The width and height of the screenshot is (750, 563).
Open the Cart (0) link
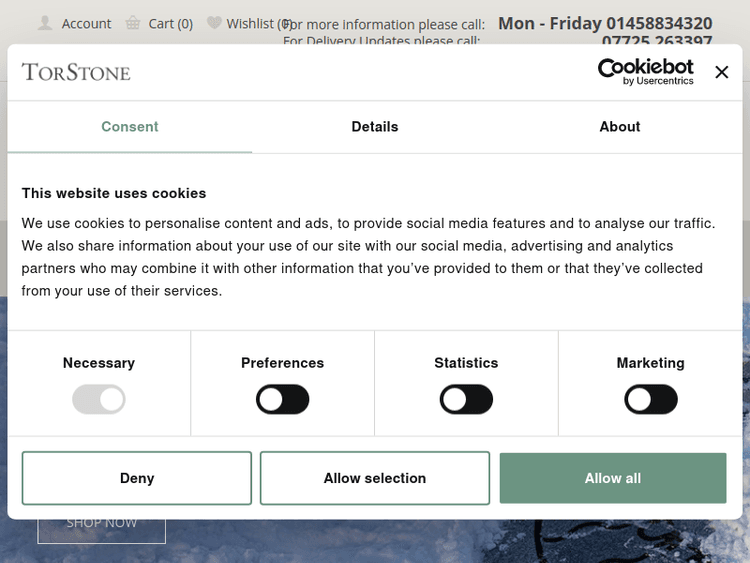coord(170,23)
